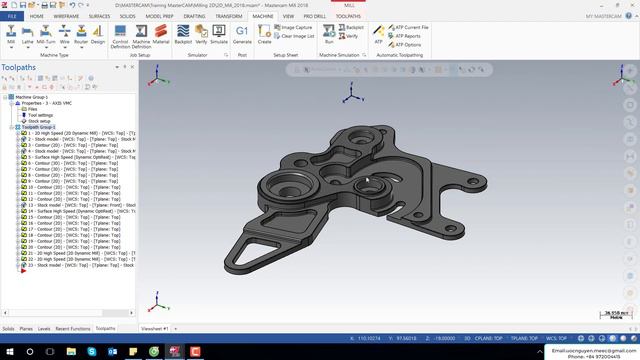The width and height of the screenshot is (640, 360).
Task: Open ATP Current File
Action: (x=408, y=27)
